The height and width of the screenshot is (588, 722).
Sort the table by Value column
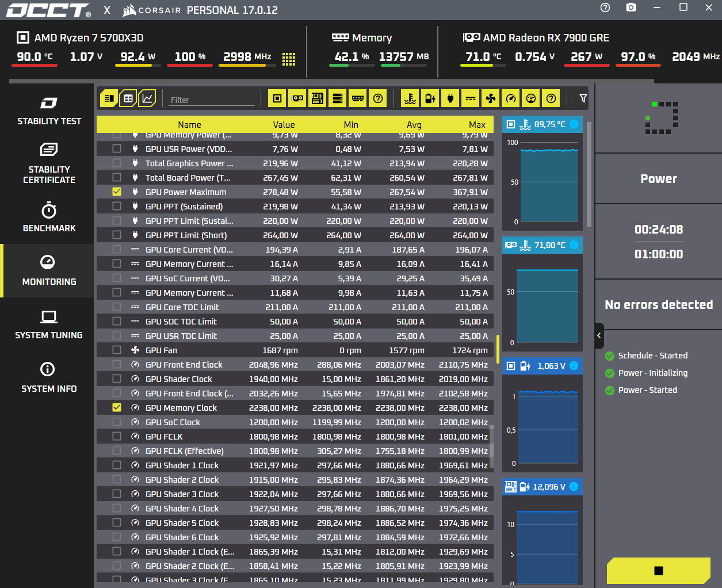(284, 124)
